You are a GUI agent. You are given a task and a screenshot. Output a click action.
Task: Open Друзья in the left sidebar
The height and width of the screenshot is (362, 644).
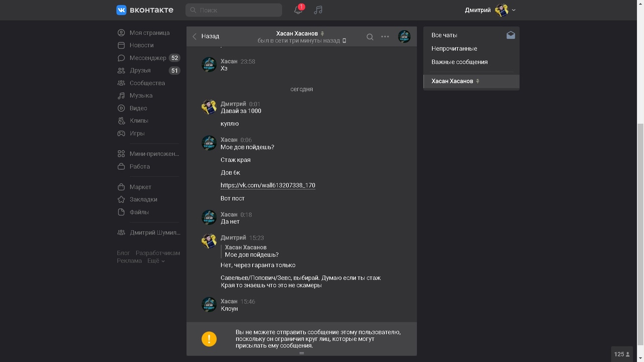pos(140,70)
